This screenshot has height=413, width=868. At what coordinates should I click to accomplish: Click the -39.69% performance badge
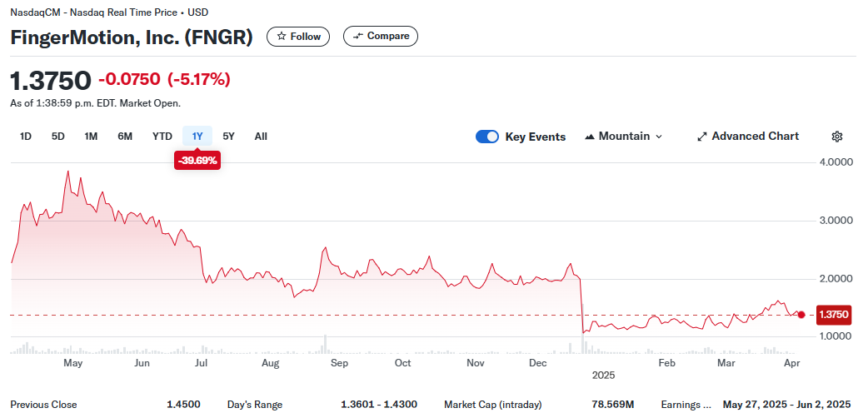pyautogui.click(x=197, y=161)
